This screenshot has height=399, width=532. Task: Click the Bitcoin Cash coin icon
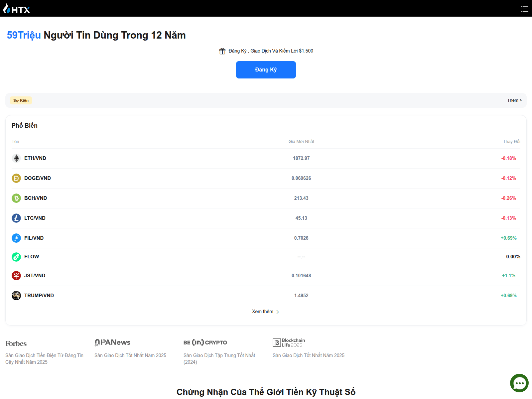pos(16,198)
